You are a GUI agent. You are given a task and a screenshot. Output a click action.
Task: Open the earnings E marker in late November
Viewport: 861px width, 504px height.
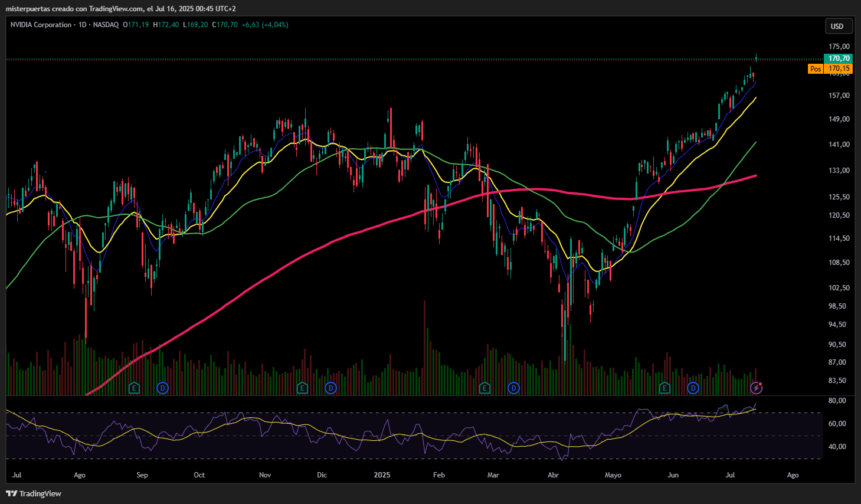point(302,388)
